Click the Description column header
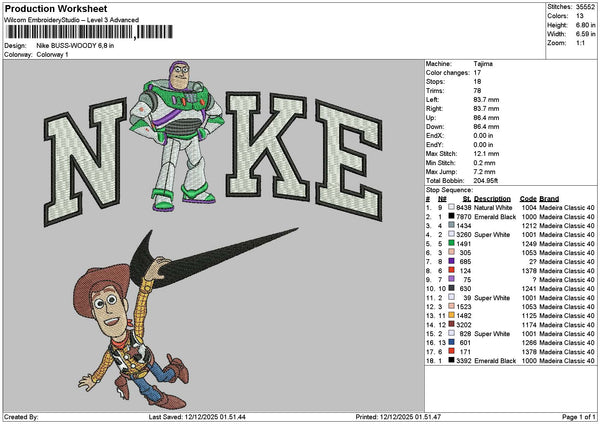 (492, 199)
